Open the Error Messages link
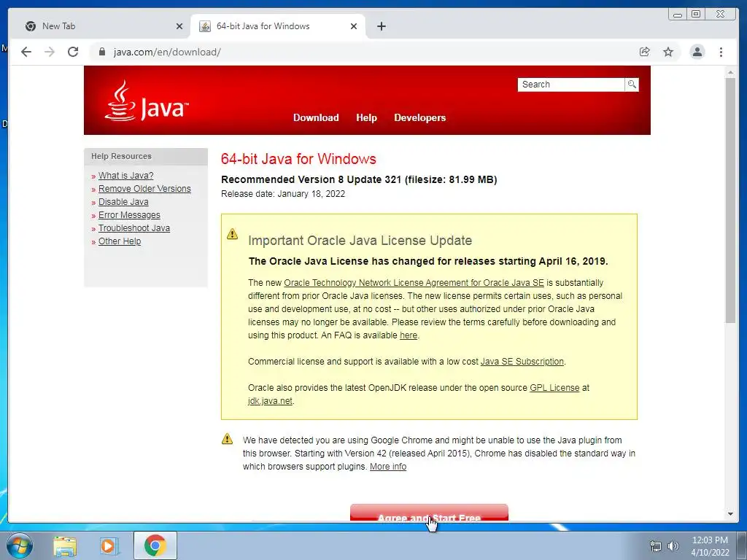The image size is (747, 560). 129,215
